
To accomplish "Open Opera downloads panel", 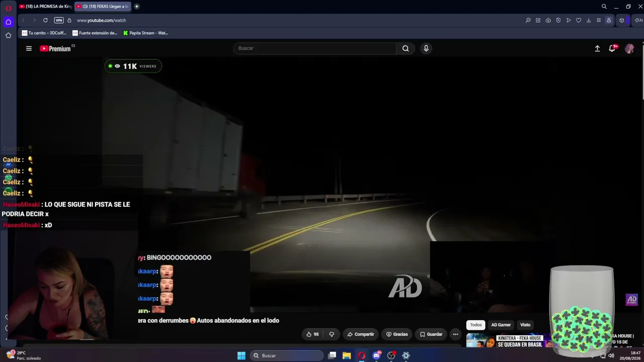I will coord(589,20).
